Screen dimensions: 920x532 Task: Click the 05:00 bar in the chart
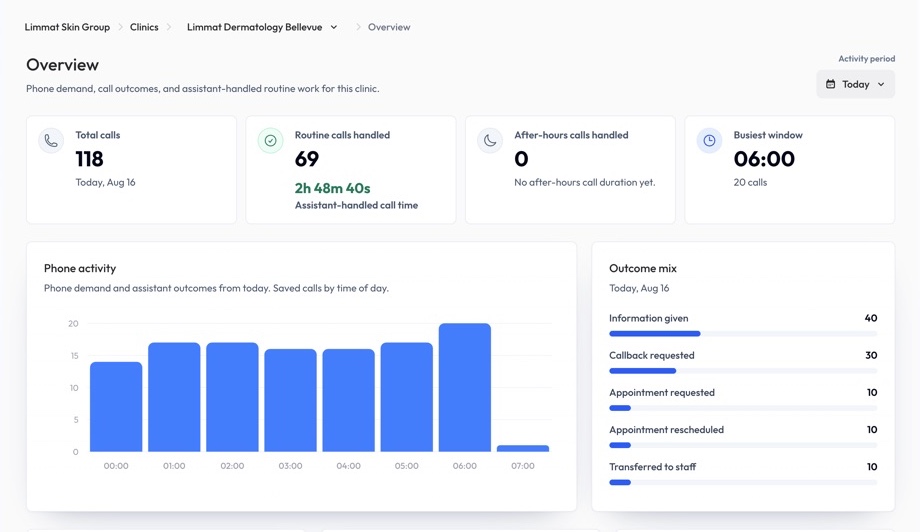(407, 397)
